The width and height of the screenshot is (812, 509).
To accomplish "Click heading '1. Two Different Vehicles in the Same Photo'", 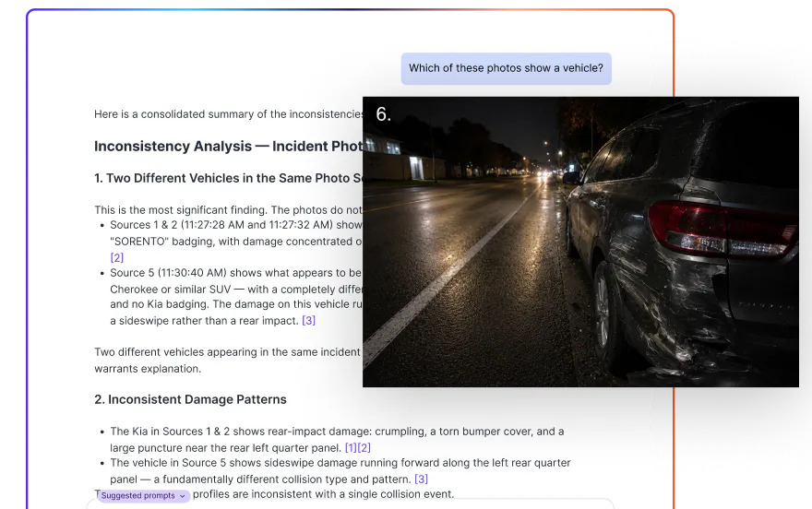I will [x=229, y=179].
